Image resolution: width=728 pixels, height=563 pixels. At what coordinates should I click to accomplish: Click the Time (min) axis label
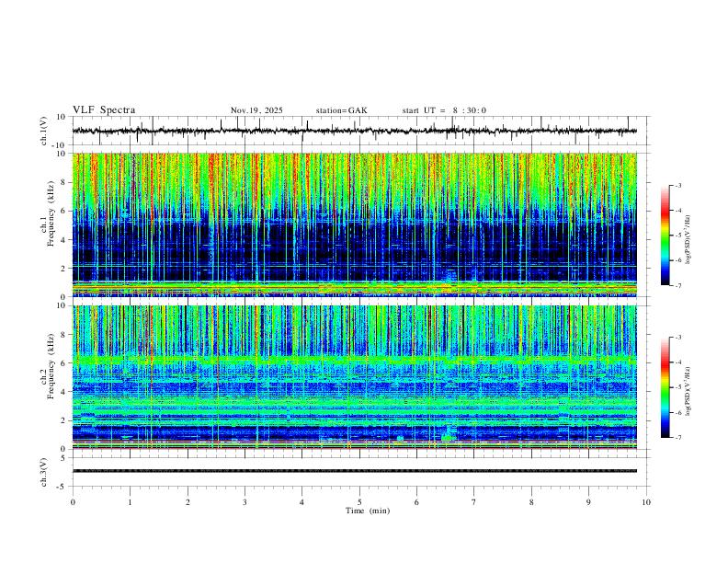click(368, 511)
